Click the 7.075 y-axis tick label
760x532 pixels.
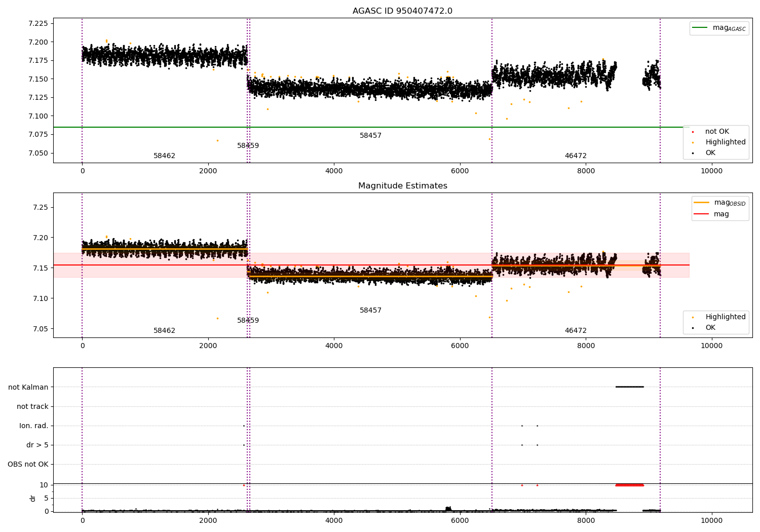(38, 135)
